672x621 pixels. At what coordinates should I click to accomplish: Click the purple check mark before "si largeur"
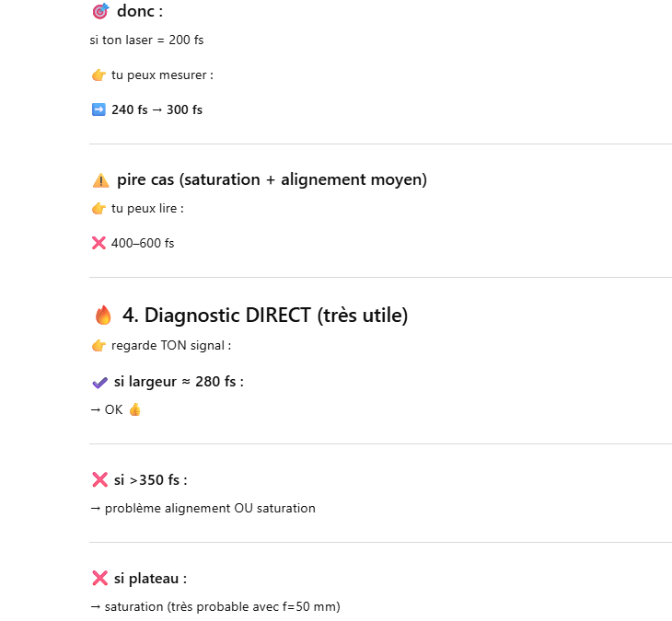click(x=100, y=382)
